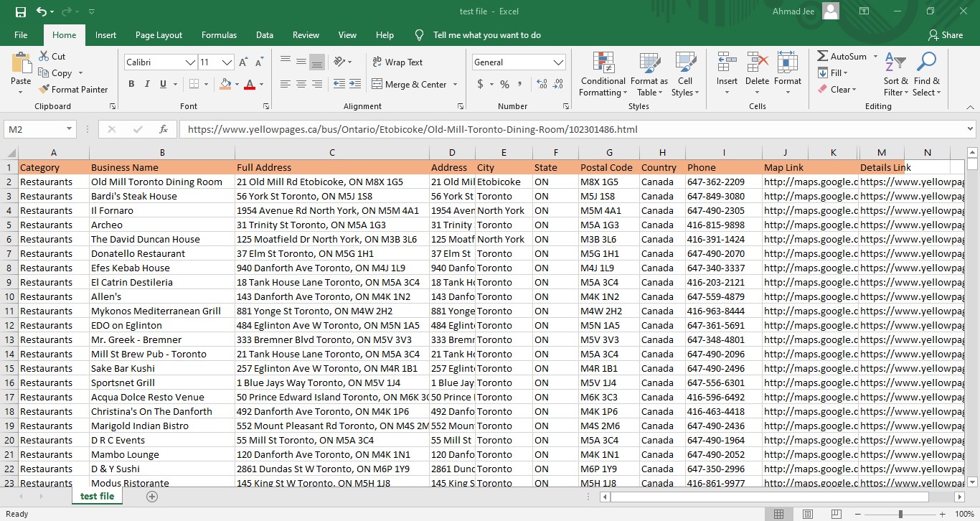Click the Insert Function fx icon
980x521 pixels.
tap(164, 130)
